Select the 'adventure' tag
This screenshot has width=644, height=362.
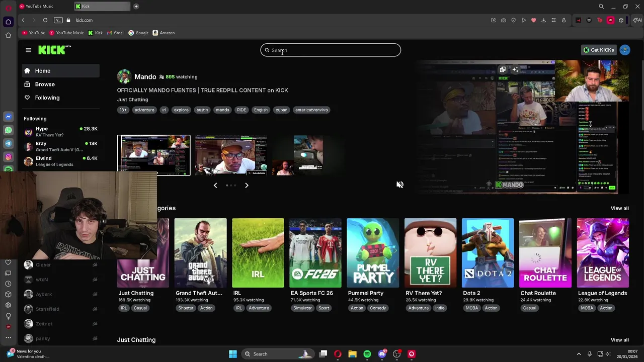(144, 110)
